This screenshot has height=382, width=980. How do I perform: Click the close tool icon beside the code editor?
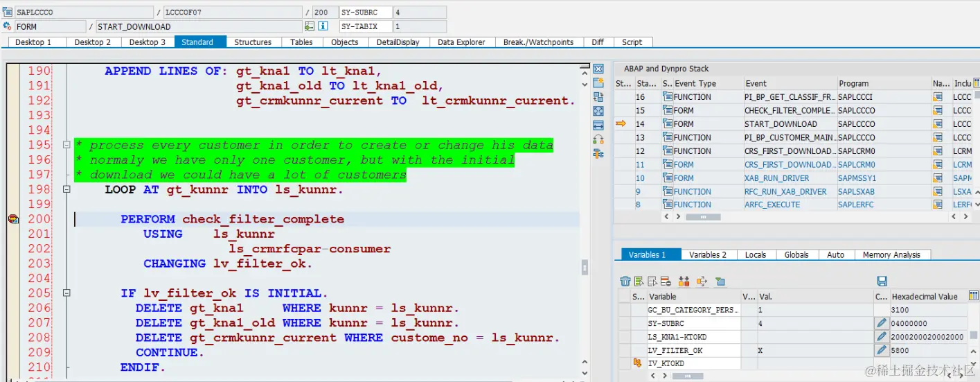[x=598, y=69]
